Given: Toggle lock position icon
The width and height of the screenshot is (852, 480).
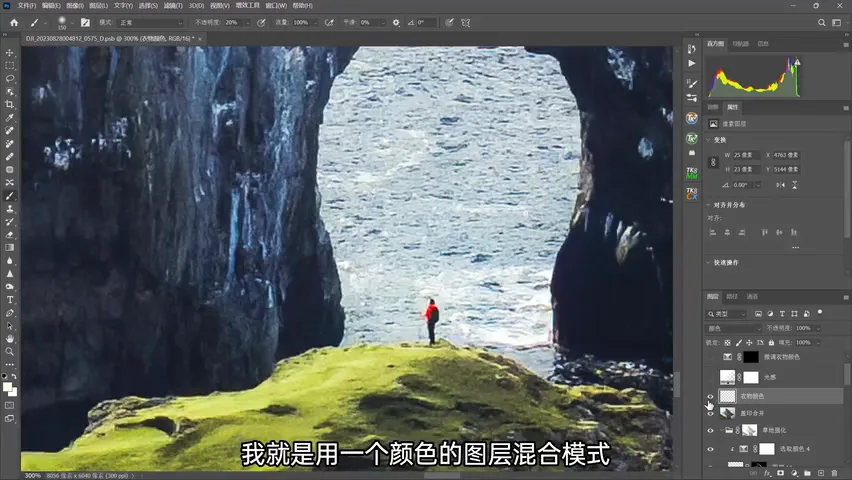Looking at the screenshot, I should pyautogui.click(x=749, y=342).
